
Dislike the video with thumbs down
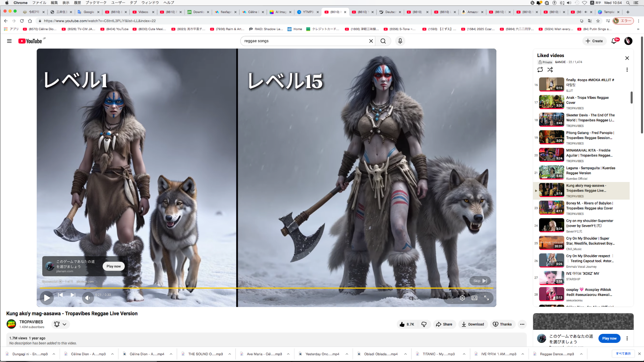click(x=424, y=324)
